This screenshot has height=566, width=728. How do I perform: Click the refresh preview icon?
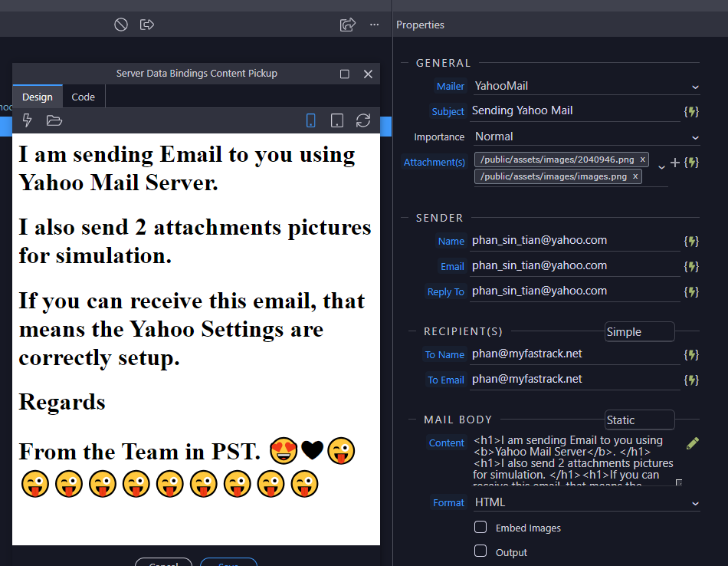coord(363,121)
